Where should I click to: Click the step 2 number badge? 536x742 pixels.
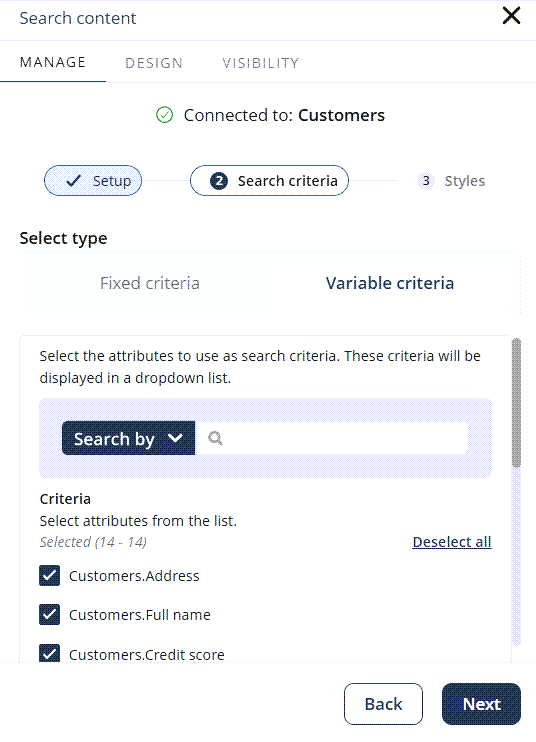[x=219, y=181]
